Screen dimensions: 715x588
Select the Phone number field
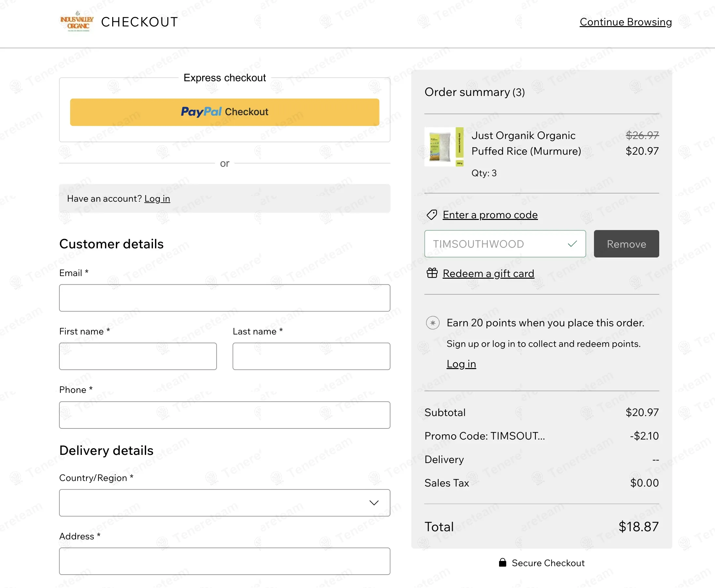click(224, 415)
